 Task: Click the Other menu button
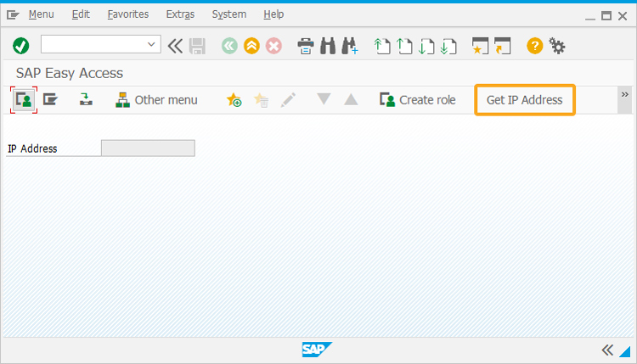click(x=156, y=100)
